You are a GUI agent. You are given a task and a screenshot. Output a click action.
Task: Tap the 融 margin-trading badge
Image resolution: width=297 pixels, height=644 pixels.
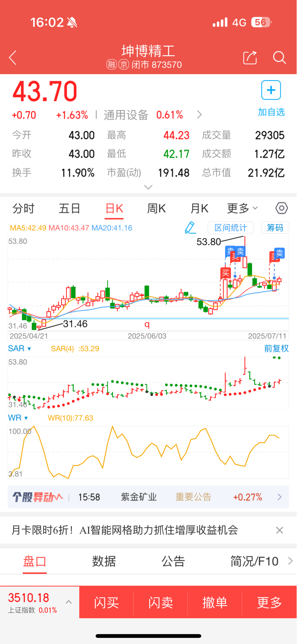pyautogui.click(x=112, y=64)
